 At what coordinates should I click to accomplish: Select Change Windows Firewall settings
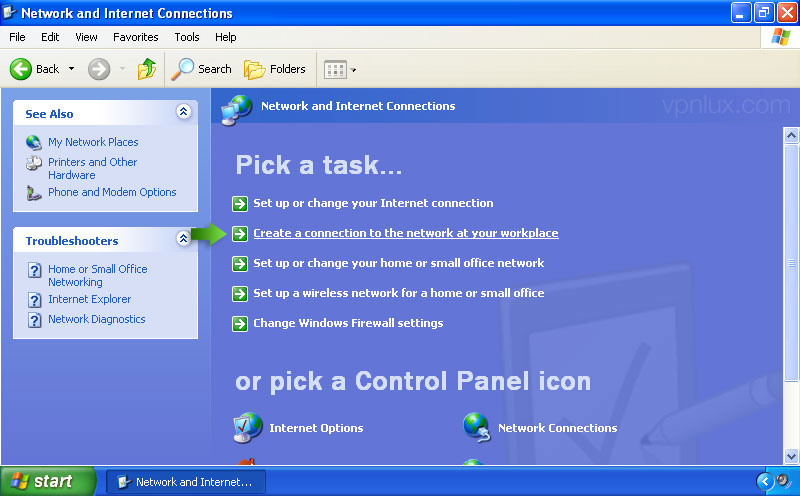coord(348,323)
